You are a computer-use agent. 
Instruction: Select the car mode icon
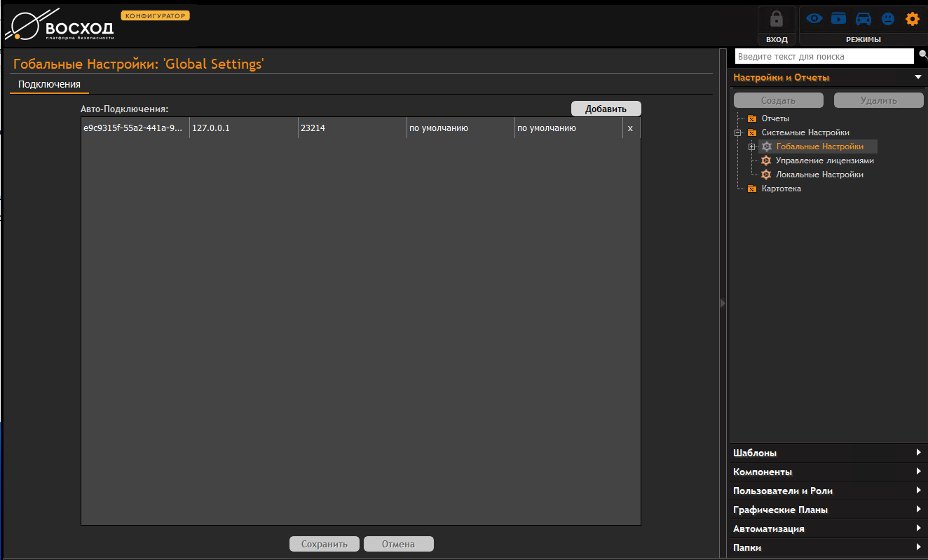pyautogui.click(x=864, y=19)
